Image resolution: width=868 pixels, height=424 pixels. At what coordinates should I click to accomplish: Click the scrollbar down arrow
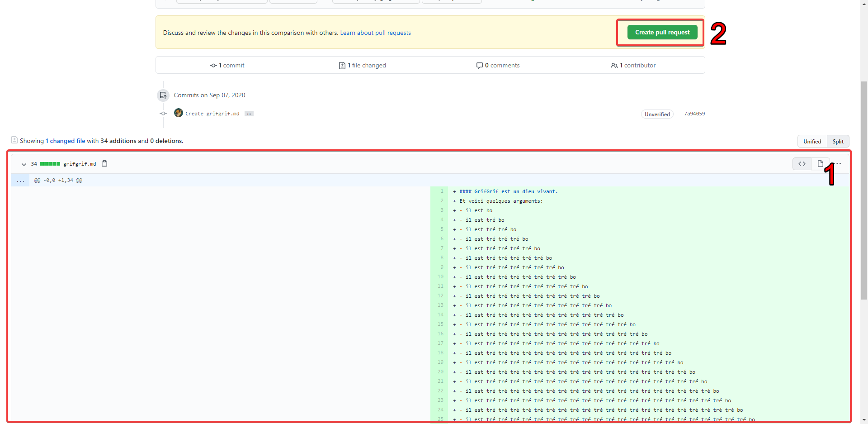(x=864, y=420)
